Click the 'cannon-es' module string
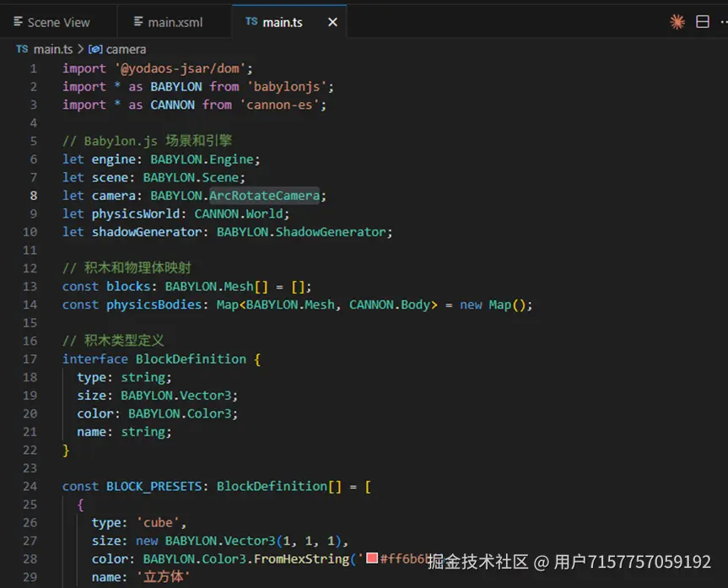Viewport: 728px width, 588px height. click(279, 105)
